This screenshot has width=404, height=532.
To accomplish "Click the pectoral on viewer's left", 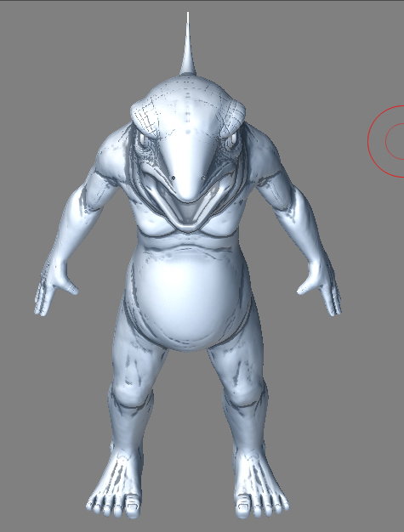I will [x=151, y=222].
